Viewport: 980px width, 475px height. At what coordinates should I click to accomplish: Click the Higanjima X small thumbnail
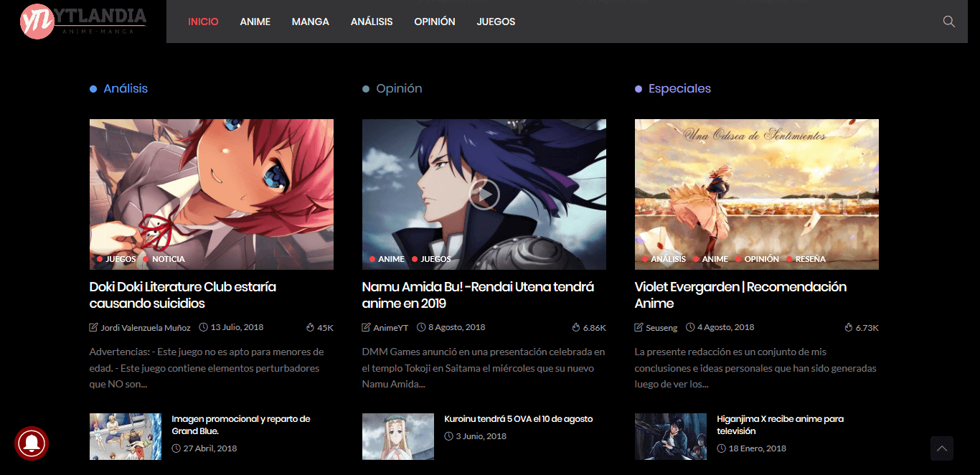[x=671, y=436]
